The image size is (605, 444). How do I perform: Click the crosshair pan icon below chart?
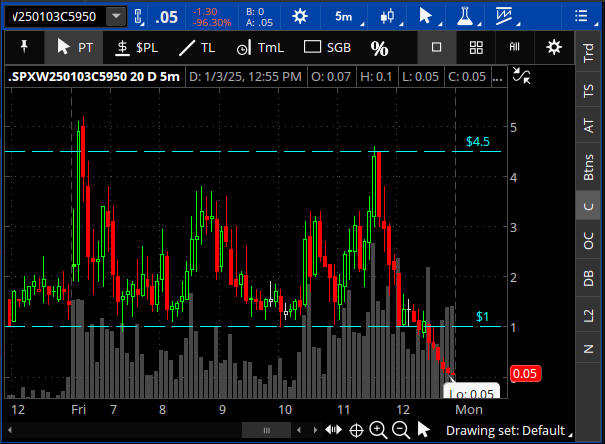pyautogui.click(x=355, y=430)
